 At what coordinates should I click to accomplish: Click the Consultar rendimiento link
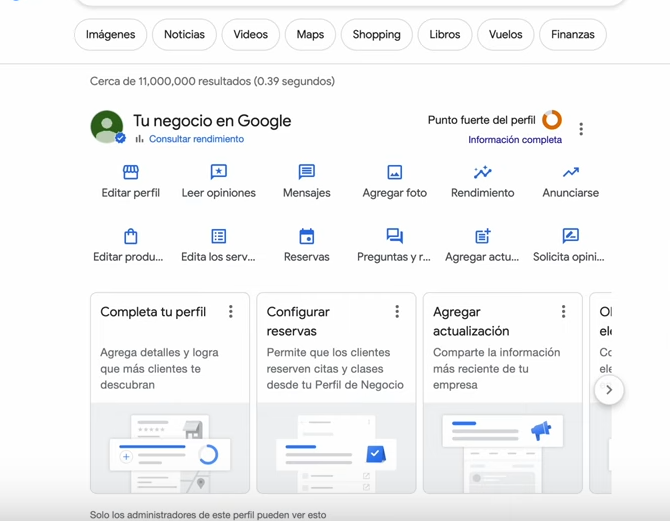[196, 139]
